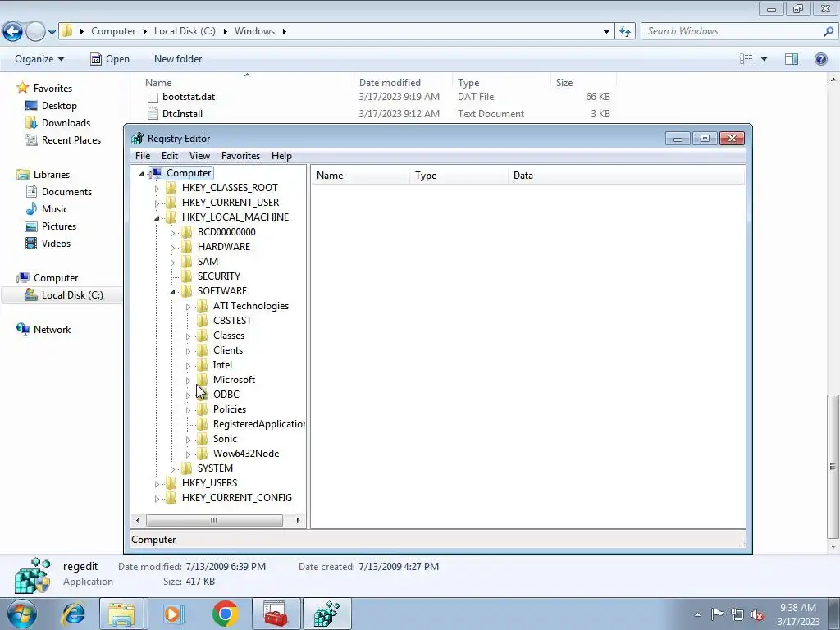Open the view options dropdown arrow

764,59
